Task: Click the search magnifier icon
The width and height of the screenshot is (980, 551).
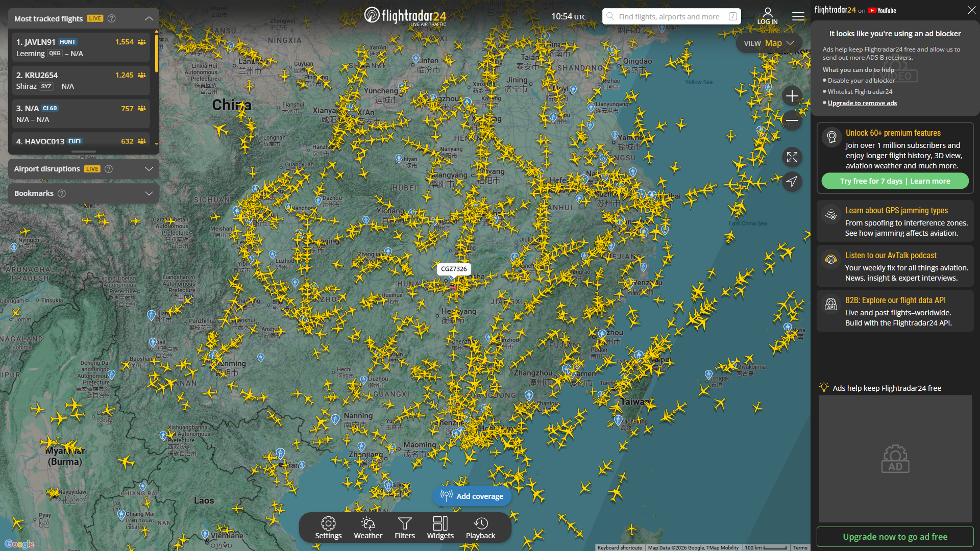Action: coord(610,16)
